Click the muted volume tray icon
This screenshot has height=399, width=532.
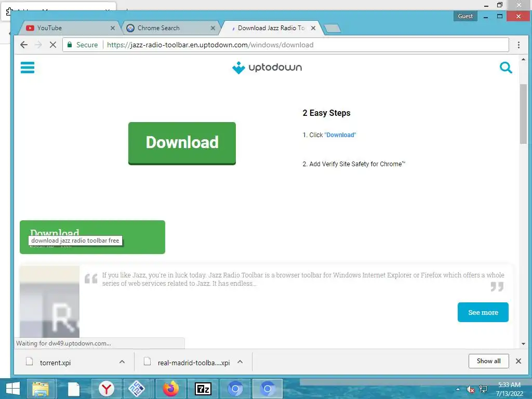(x=470, y=390)
